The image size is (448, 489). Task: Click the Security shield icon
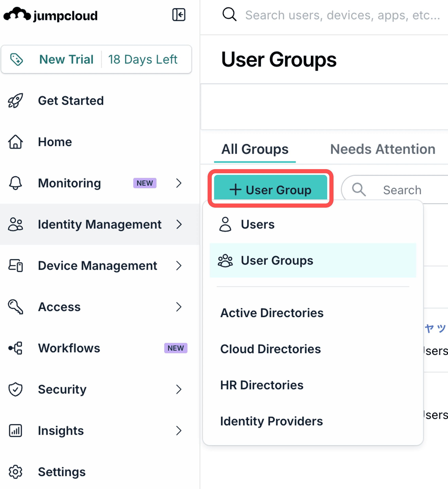pos(16,389)
